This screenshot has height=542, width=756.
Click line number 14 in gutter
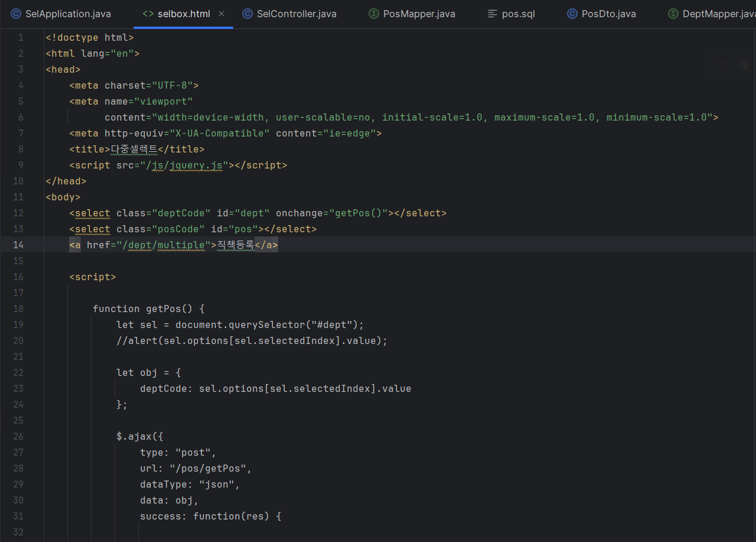(18, 245)
